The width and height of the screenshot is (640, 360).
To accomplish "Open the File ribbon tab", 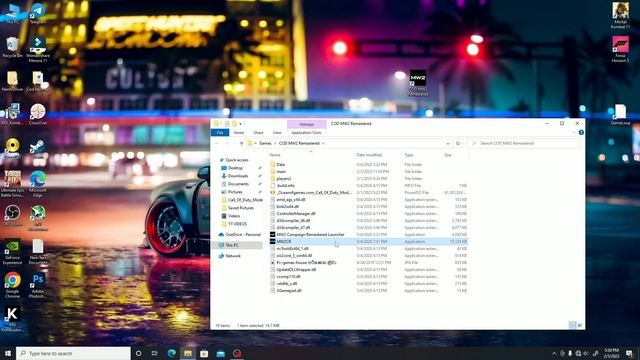I will point(220,133).
